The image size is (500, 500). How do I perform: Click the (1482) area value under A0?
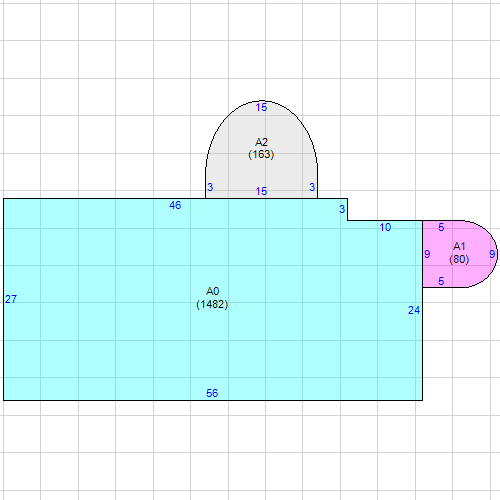(x=212, y=304)
